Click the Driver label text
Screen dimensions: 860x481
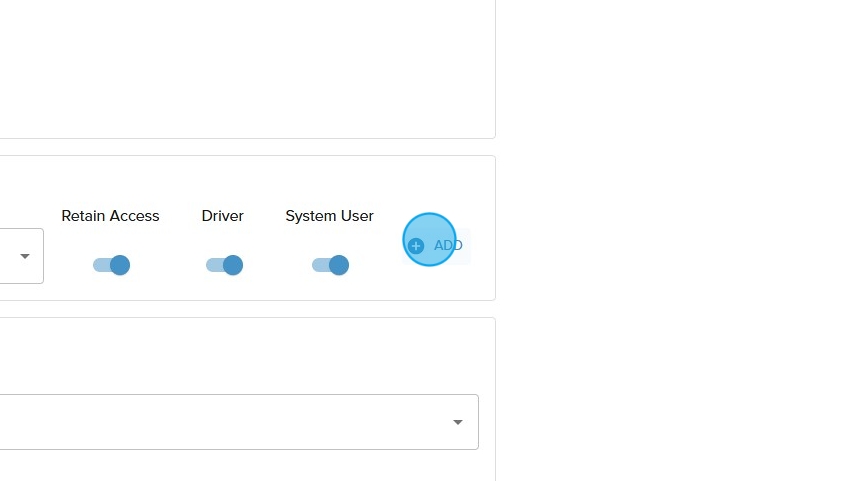(222, 216)
